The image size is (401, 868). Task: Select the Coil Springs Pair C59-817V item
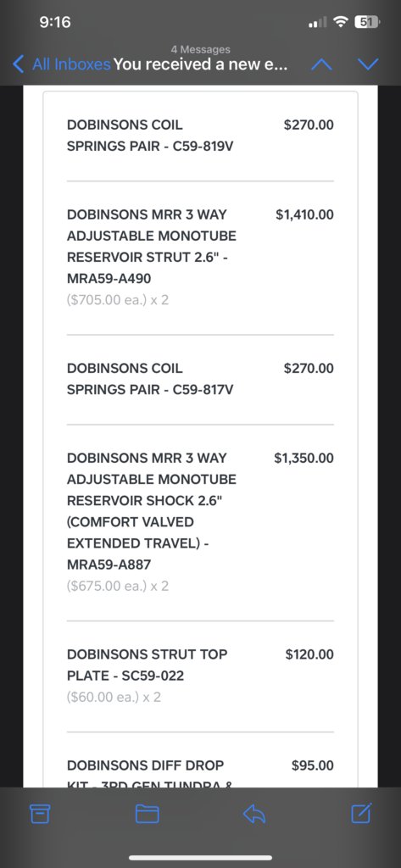200,379
